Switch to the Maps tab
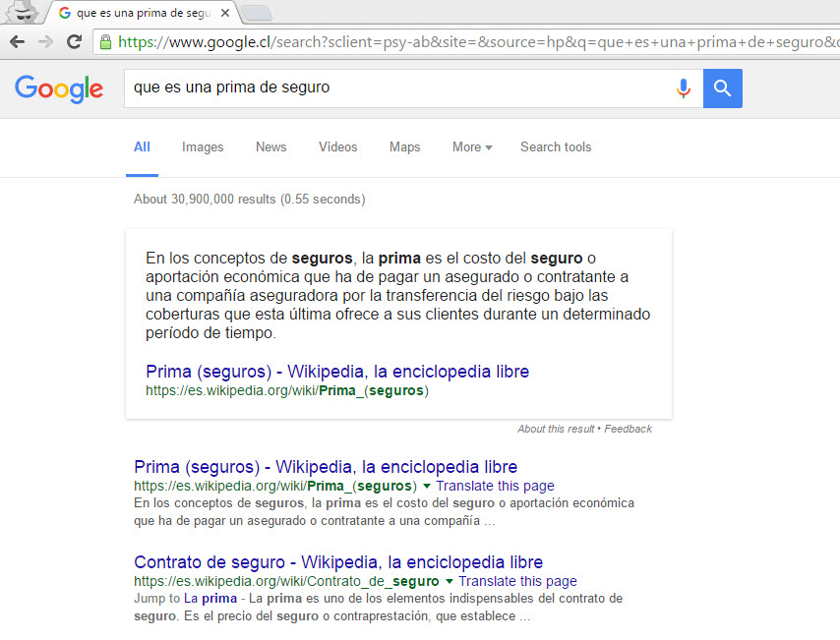Screen dimensions: 840x640 (405, 147)
